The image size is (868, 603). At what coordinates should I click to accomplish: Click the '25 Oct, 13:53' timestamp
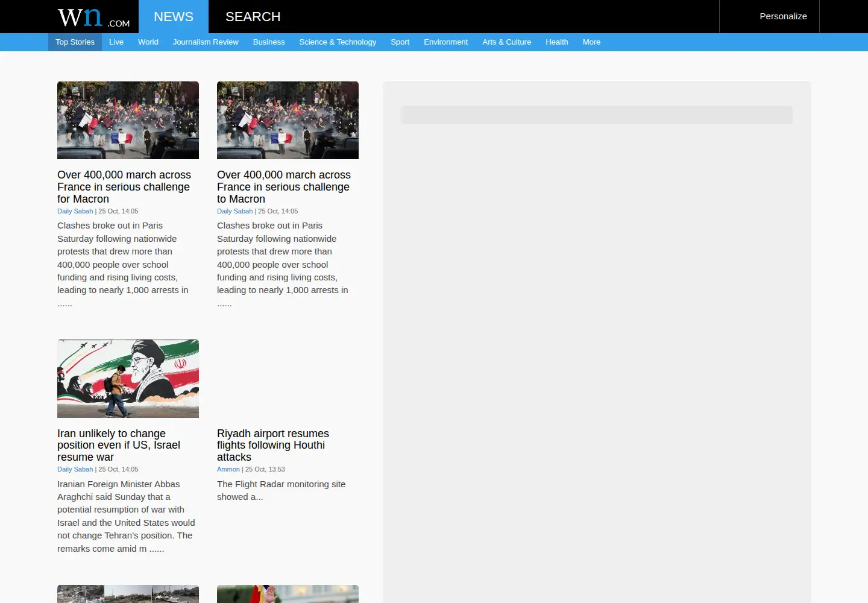(265, 469)
